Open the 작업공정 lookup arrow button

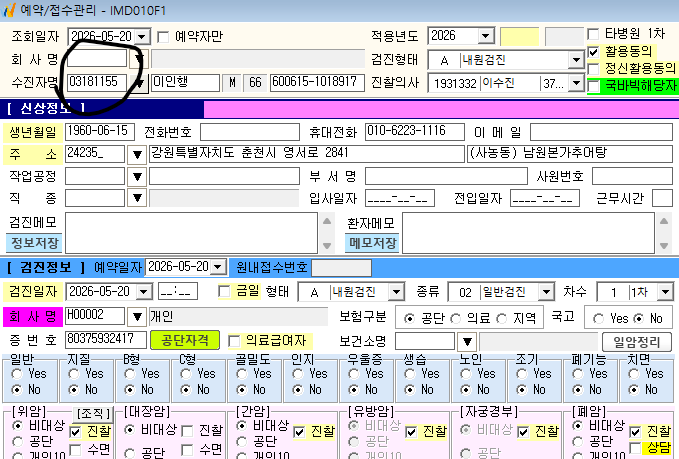137,176
